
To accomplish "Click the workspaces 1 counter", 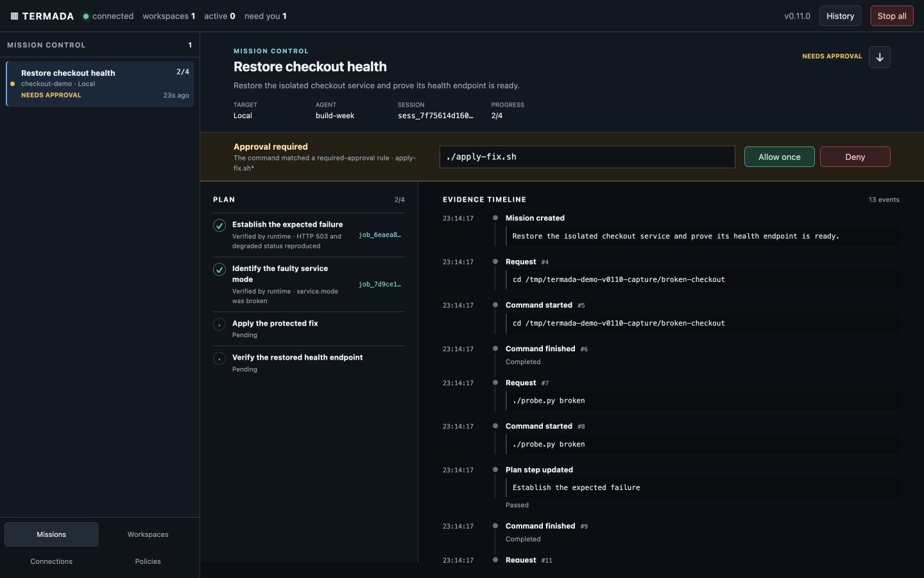I will pyautogui.click(x=169, y=16).
